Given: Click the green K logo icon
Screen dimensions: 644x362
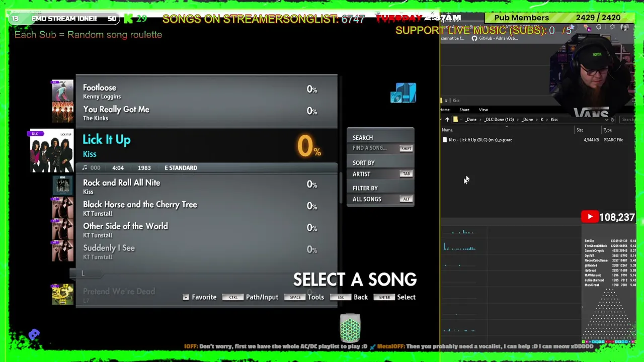Looking at the screenshot, I should [x=128, y=19].
